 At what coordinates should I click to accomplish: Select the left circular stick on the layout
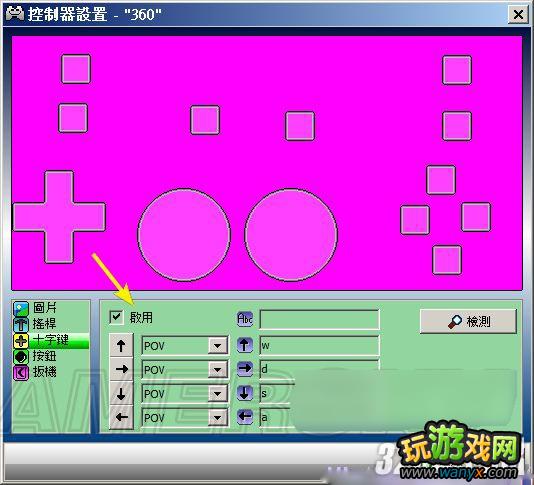184,235
